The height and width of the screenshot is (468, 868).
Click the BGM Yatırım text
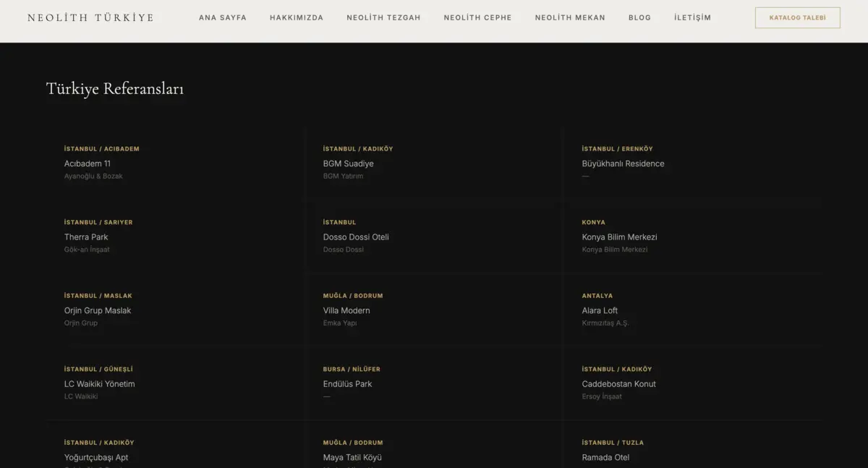344,176
